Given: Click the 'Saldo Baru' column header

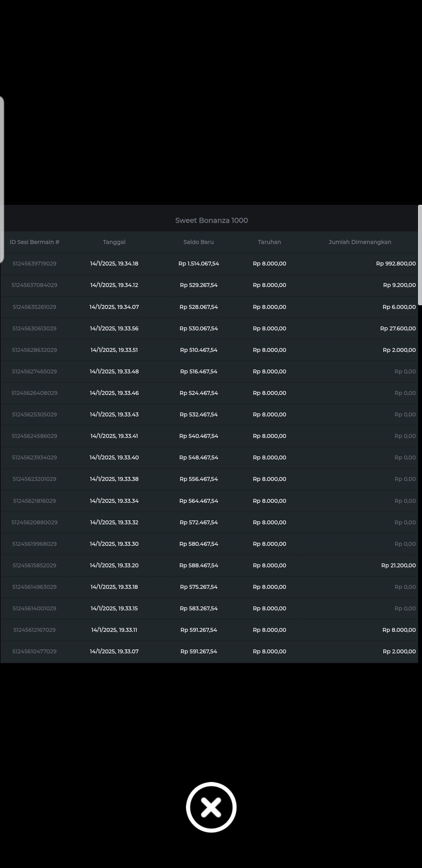Looking at the screenshot, I should coord(198,242).
